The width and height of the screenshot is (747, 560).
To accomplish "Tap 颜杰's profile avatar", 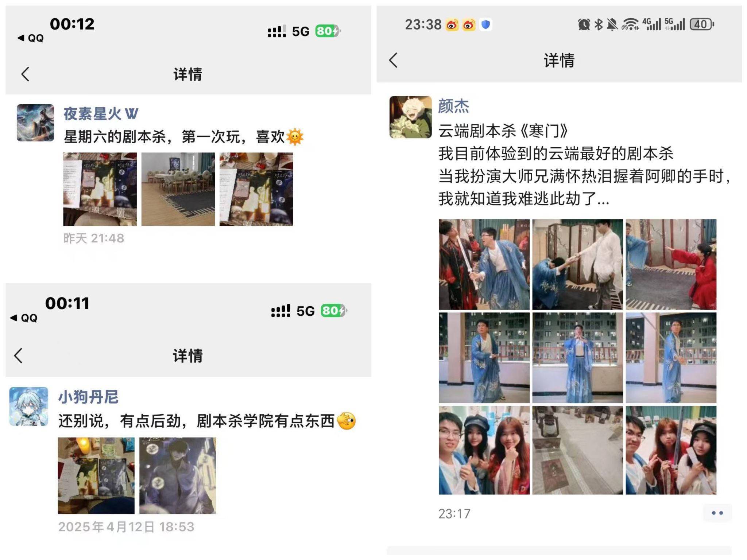I will [x=410, y=117].
